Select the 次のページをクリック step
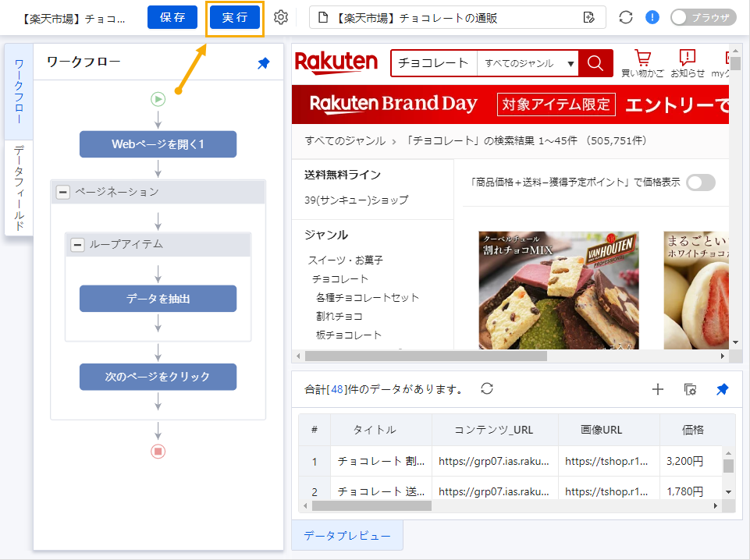The image size is (750, 560). 158,377
